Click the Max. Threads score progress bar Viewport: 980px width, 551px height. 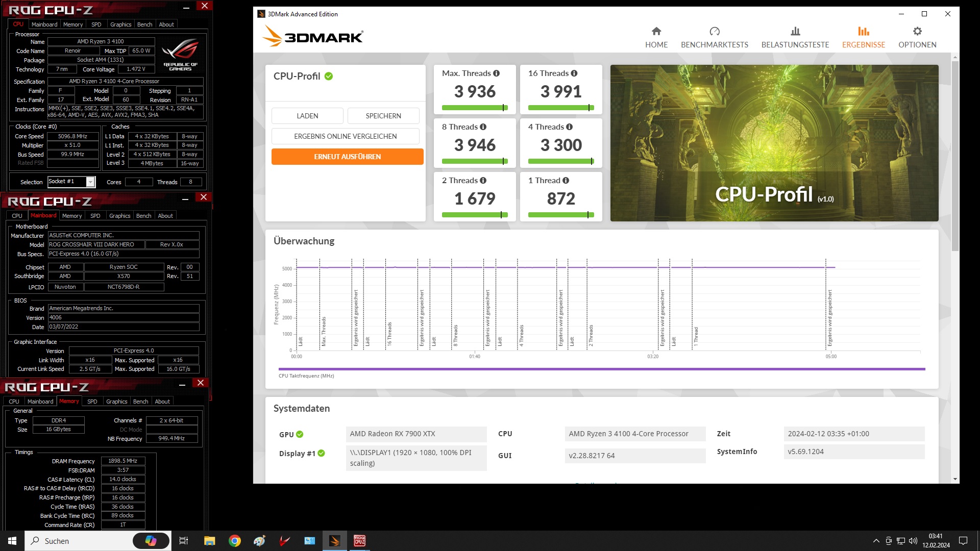click(475, 108)
